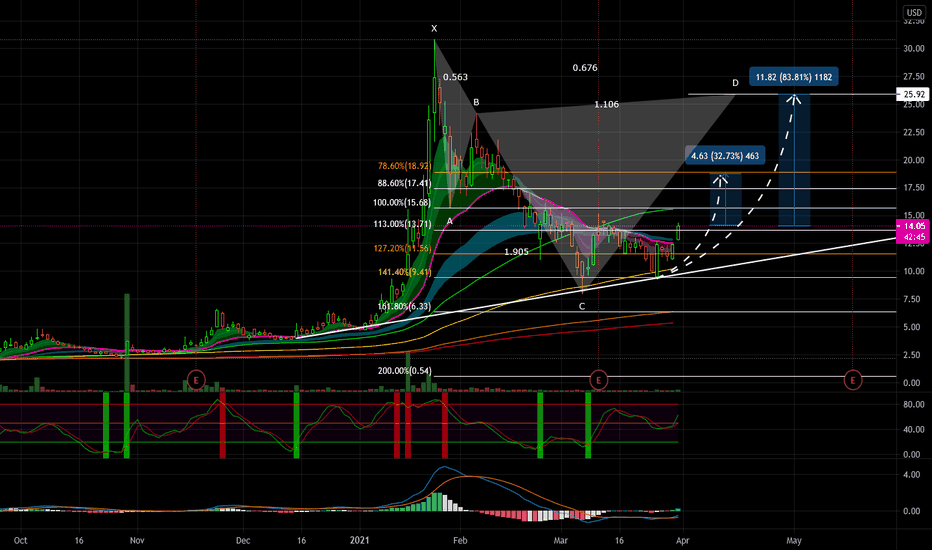Select pattern point label D
Image resolution: width=932 pixels, height=550 pixels.
[735, 83]
